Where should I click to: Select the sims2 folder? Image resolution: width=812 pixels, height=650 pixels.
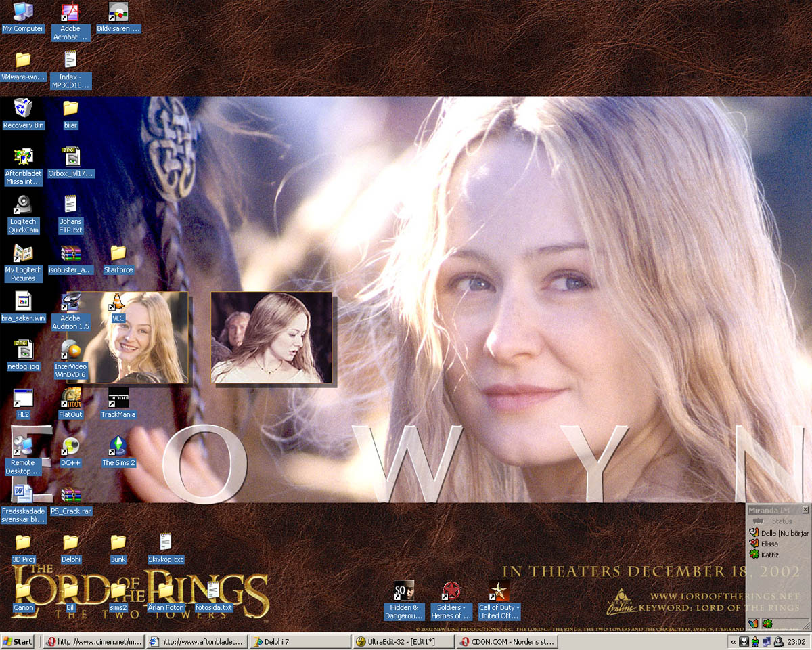(118, 597)
